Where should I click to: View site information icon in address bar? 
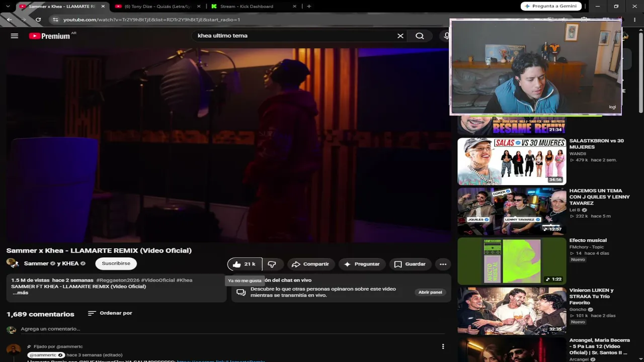tap(55, 20)
